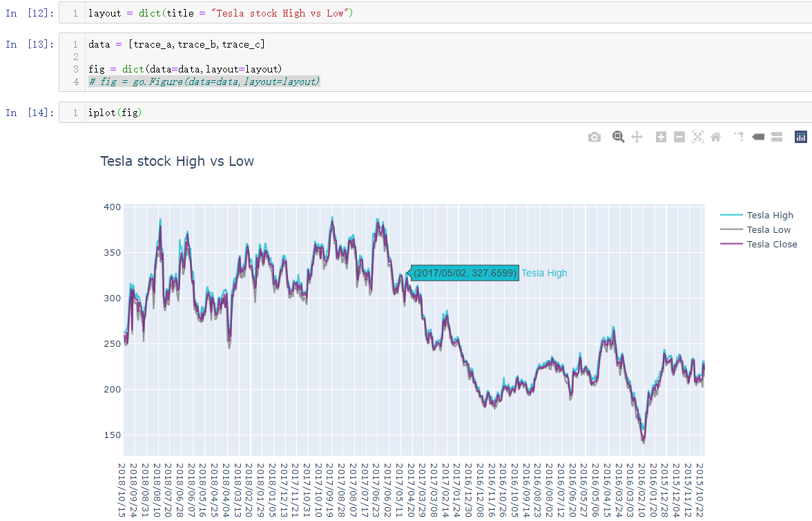
Task: Click chart title 'Tesla stock High vs Low'
Action: [x=177, y=161]
